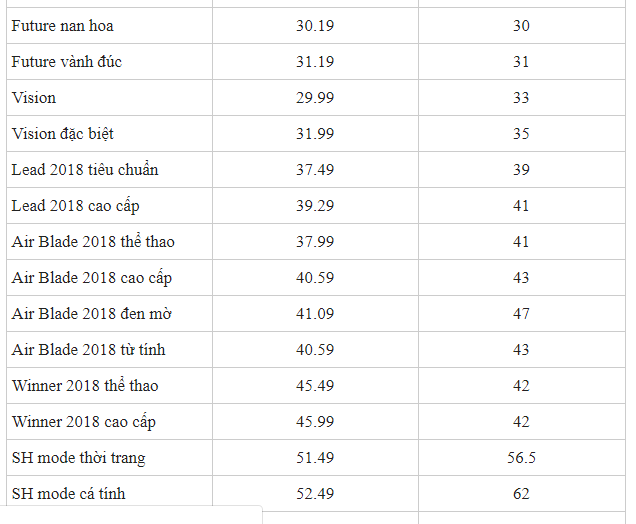Select the 30.19 price value

tap(315, 26)
